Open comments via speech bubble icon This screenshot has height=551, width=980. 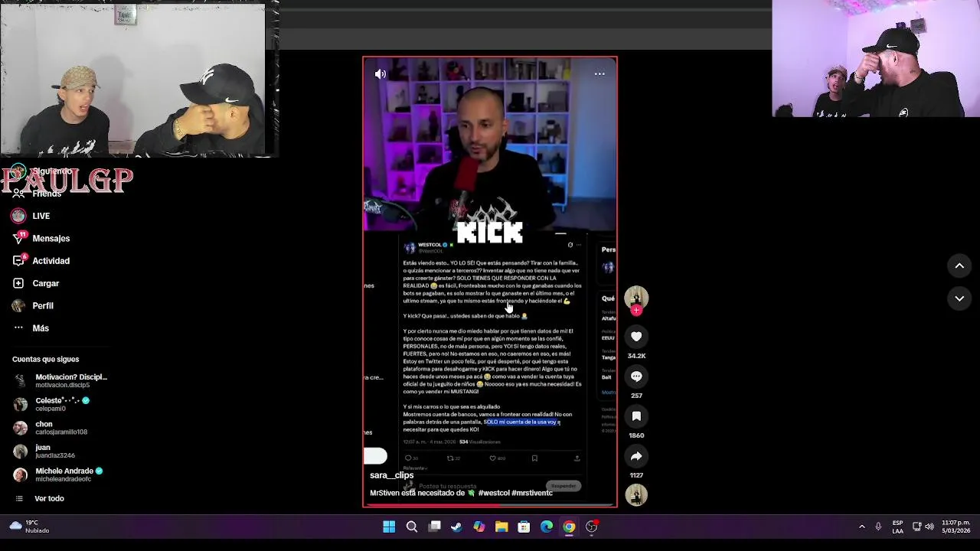point(636,377)
